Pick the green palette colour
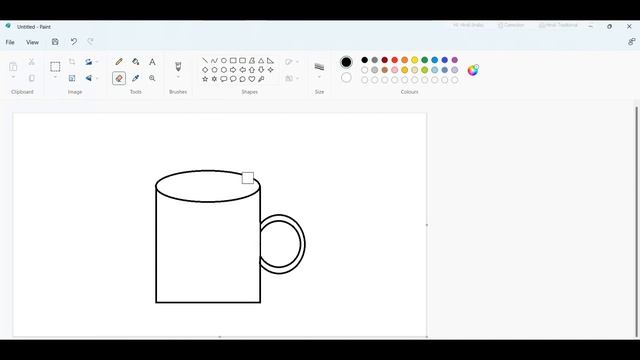Image resolution: width=640 pixels, height=360 pixels. coord(424,60)
